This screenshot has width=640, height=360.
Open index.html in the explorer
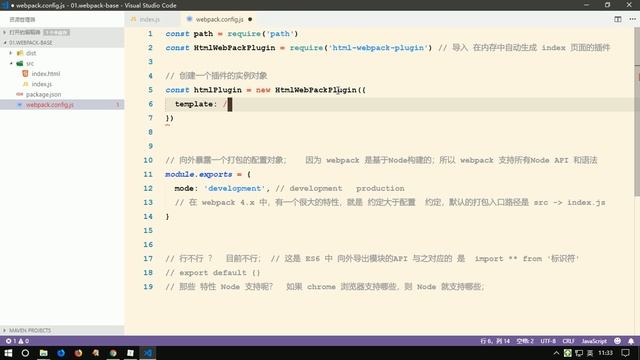(46, 73)
